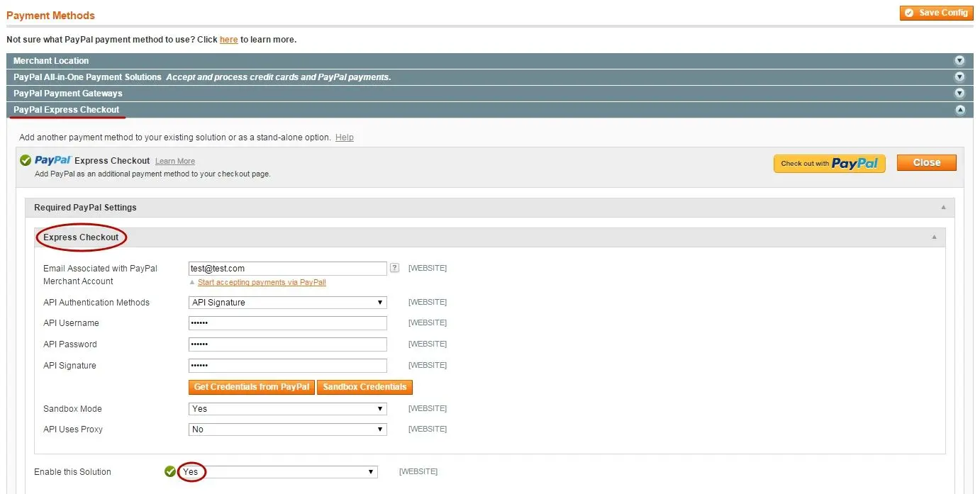Click the Express Checkout up-arrow icon
Viewport: 980px width, 494px height.
[959, 110]
